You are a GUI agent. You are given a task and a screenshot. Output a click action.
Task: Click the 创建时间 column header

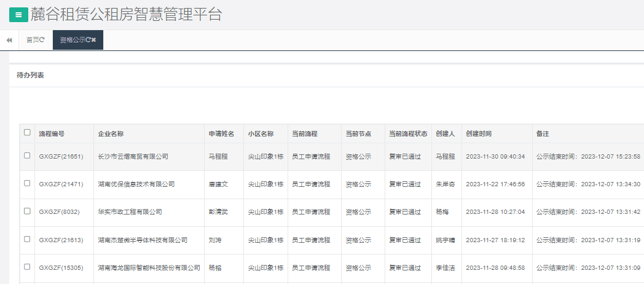[479, 133]
